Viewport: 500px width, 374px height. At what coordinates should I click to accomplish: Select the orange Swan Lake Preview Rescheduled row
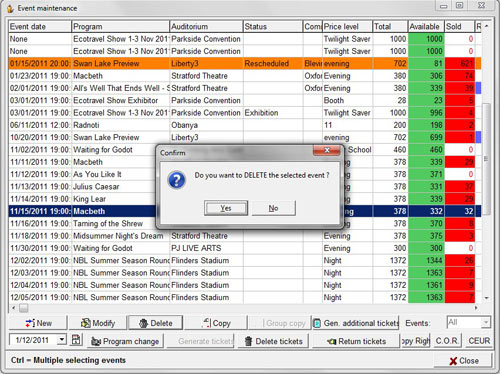[245, 63]
